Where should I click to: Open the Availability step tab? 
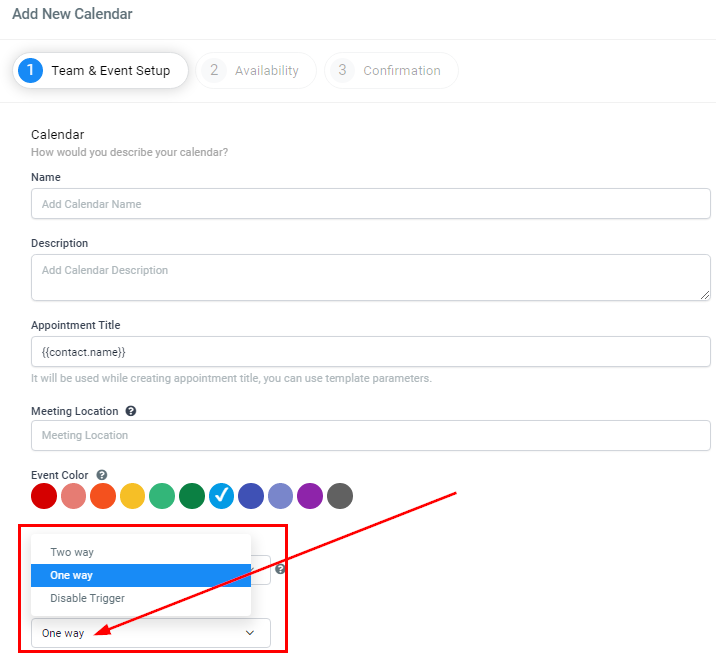(256, 71)
